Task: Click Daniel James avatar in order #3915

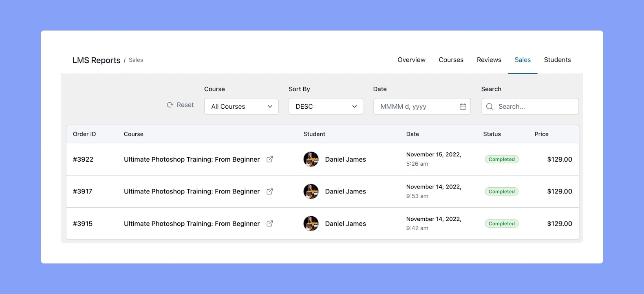Action: [x=311, y=224]
